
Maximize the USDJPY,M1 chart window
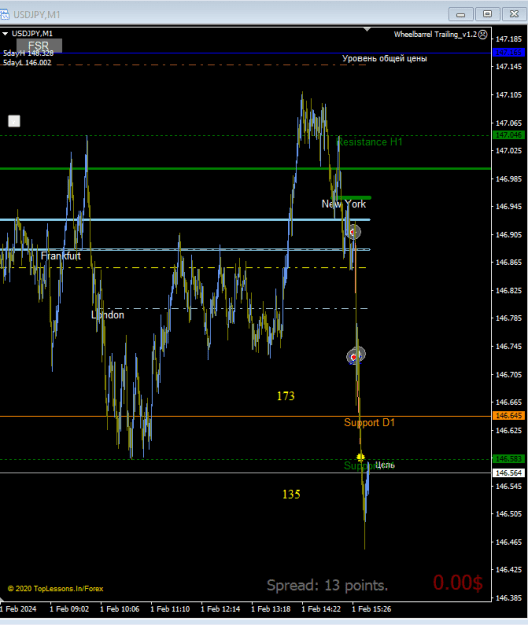(487, 14)
